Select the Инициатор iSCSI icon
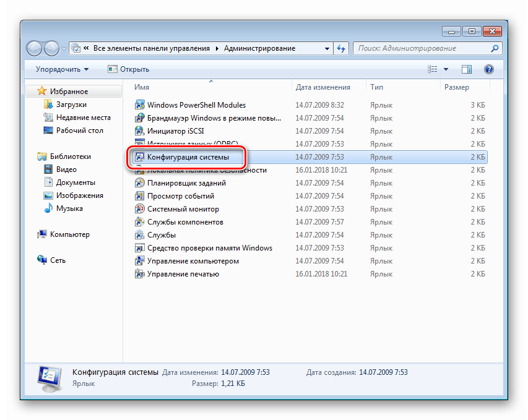The image size is (528, 420). click(x=139, y=131)
